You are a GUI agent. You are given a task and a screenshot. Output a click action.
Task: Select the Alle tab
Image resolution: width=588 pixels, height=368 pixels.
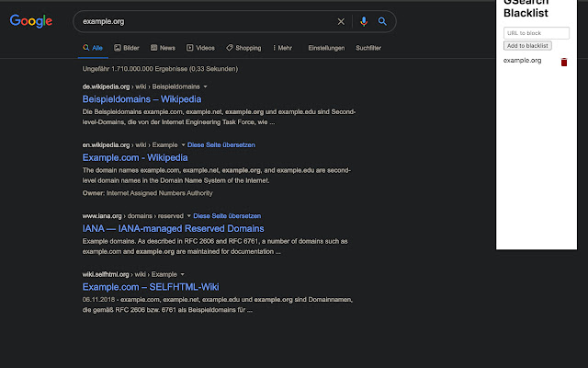93,48
